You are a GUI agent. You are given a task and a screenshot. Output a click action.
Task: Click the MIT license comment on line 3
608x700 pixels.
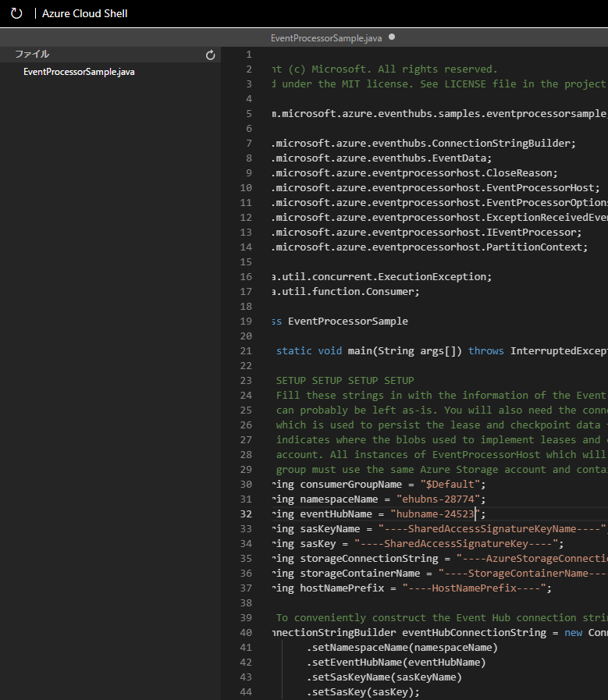coord(440,84)
